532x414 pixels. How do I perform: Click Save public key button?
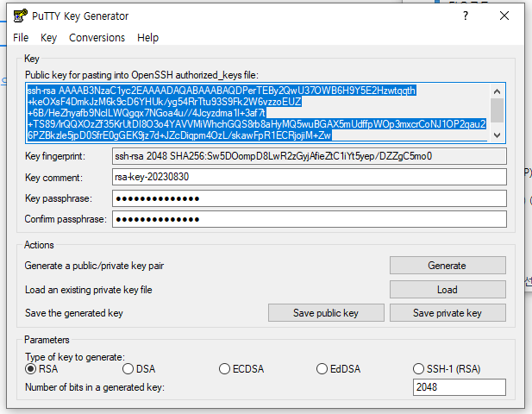pyautogui.click(x=326, y=313)
